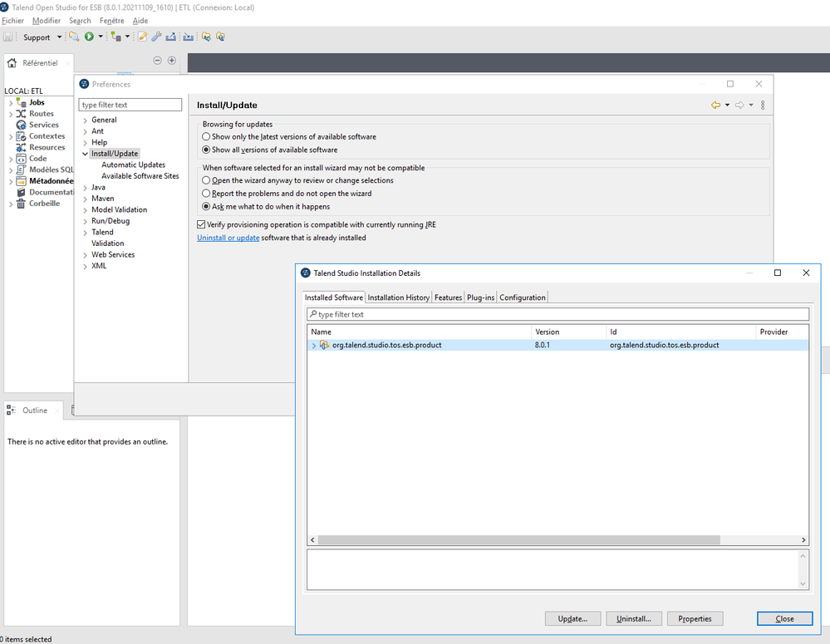Click the folder search icon in the toolbar
The height and width of the screenshot is (644, 830).
click(x=74, y=37)
